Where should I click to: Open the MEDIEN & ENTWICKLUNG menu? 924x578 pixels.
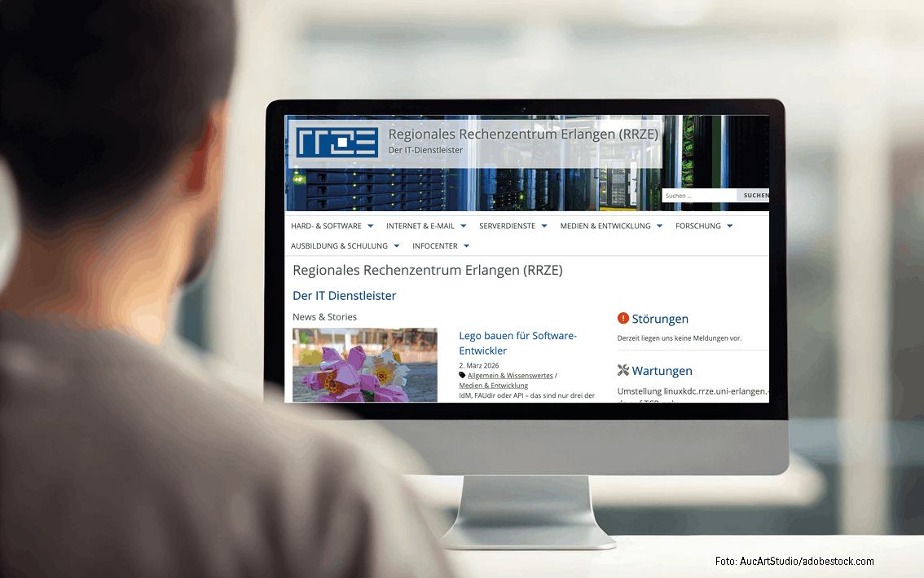tap(605, 226)
